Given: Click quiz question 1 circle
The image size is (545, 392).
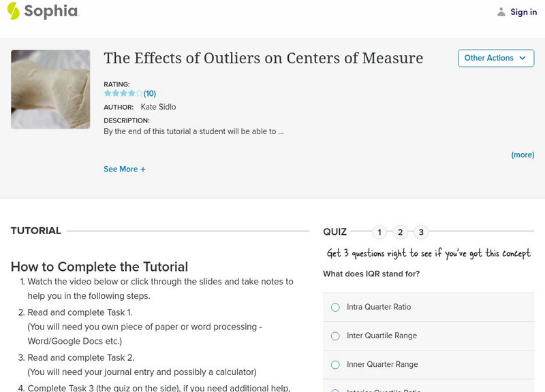Looking at the screenshot, I should pos(379,232).
